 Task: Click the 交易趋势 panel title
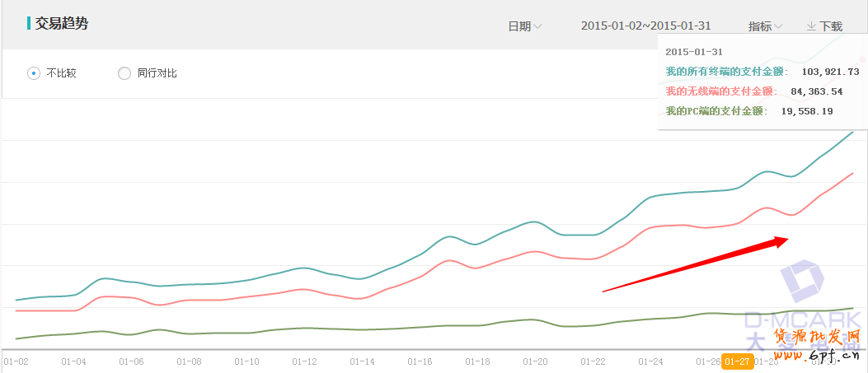[62, 24]
